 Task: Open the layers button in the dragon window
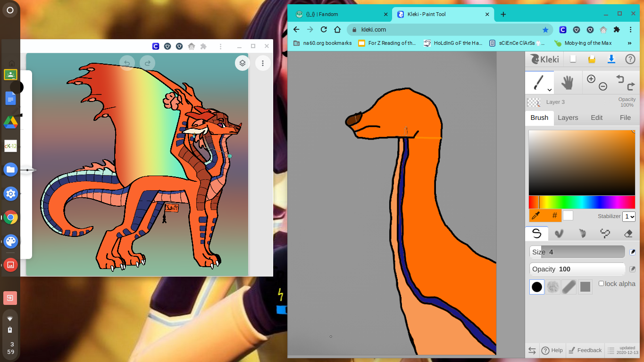[x=242, y=63]
